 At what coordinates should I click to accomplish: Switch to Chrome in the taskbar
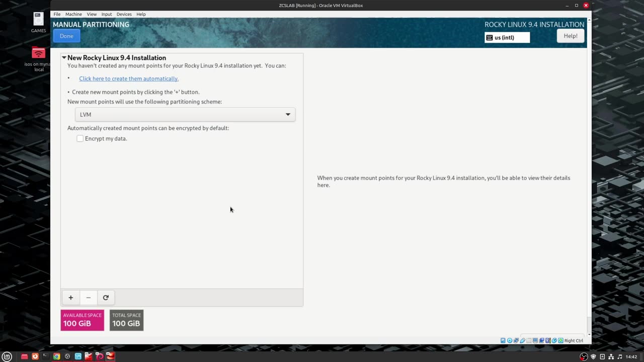57,356
